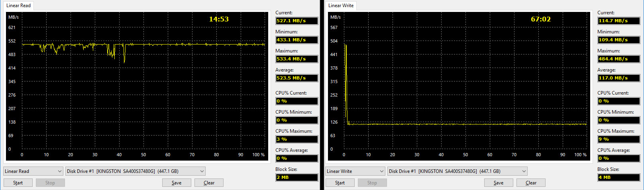Viewport: 644px width, 190px height.
Task: Click Stop in the Linear Read window
Action: 50,183
